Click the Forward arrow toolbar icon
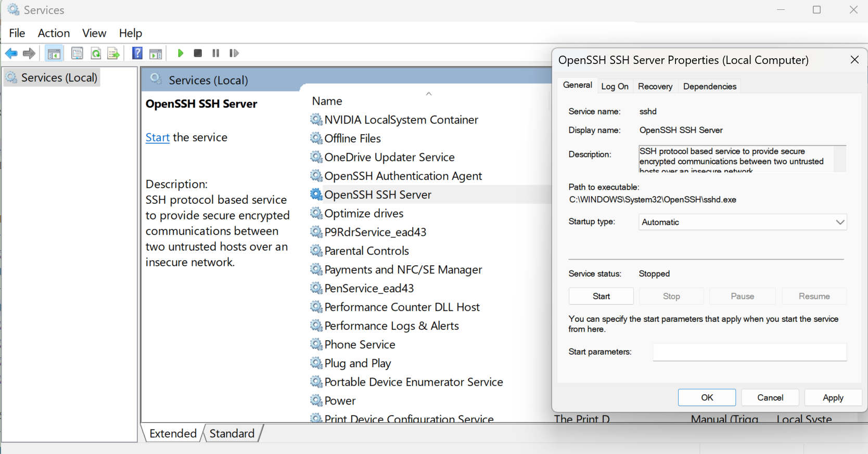Viewport: 868px width, 454px height. click(29, 53)
